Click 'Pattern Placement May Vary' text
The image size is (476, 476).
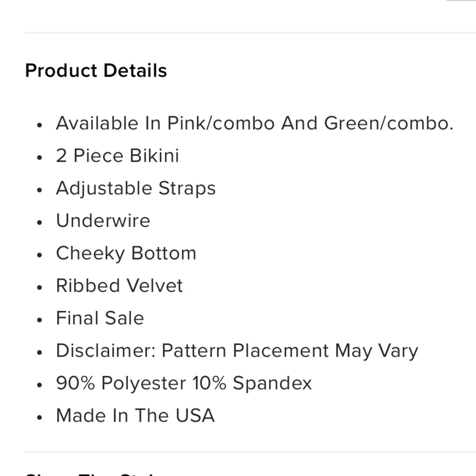point(289,351)
